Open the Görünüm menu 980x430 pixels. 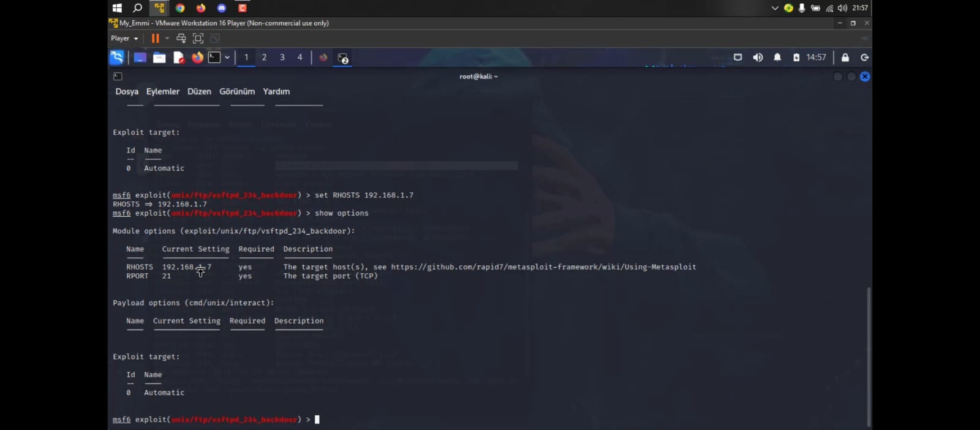click(x=237, y=91)
